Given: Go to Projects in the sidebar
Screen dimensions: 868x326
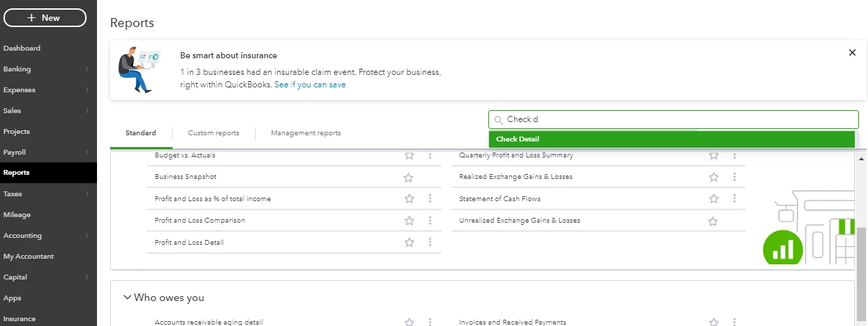Looking at the screenshot, I should click(x=17, y=132).
